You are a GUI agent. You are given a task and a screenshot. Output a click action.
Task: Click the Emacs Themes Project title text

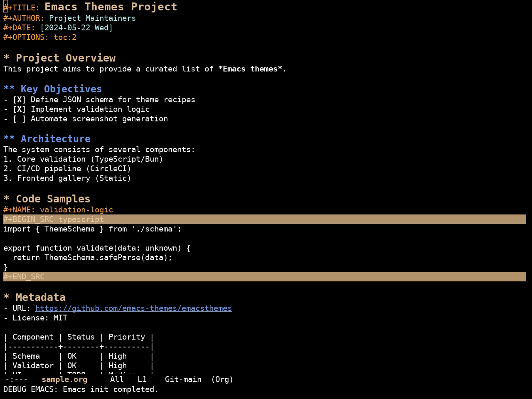pos(111,7)
